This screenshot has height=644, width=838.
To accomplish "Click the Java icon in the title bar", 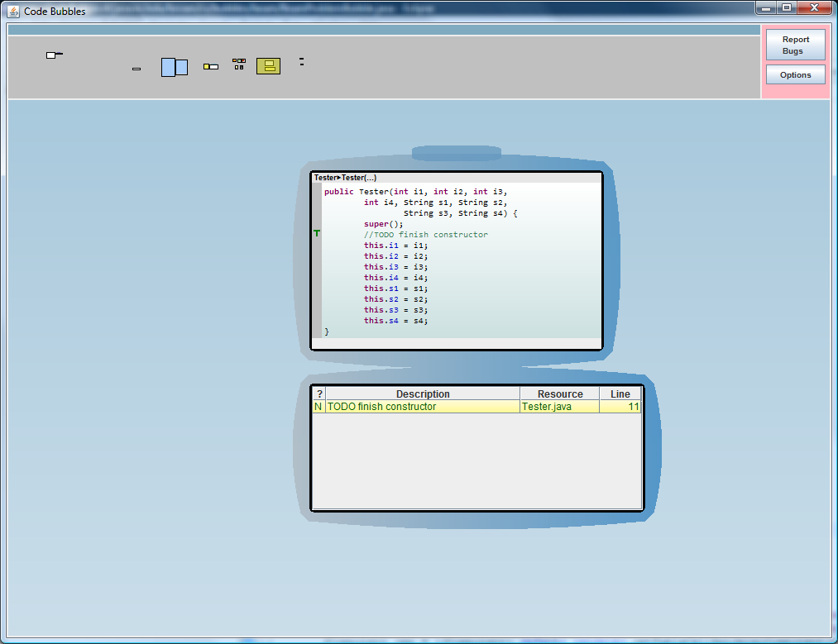I will [x=13, y=11].
